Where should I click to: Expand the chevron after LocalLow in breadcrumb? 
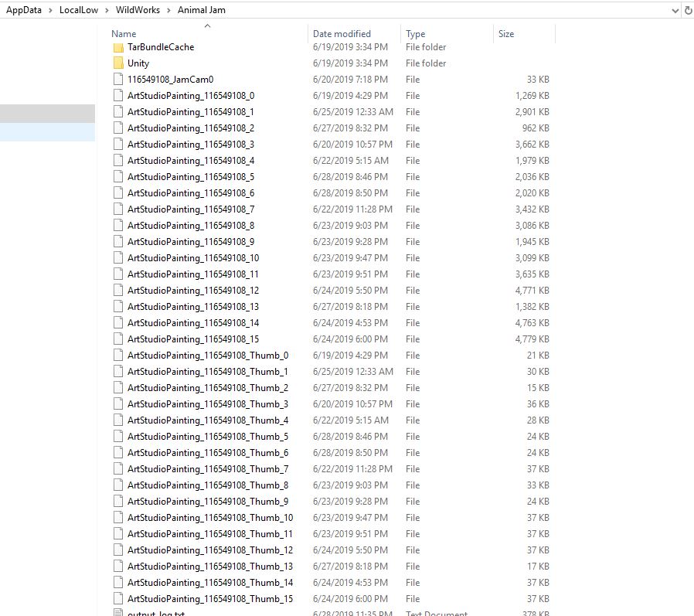click(x=107, y=10)
